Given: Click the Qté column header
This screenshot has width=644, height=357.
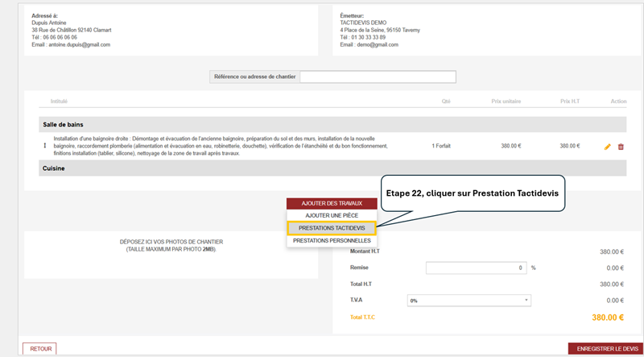Looking at the screenshot, I should pyautogui.click(x=446, y=102).
